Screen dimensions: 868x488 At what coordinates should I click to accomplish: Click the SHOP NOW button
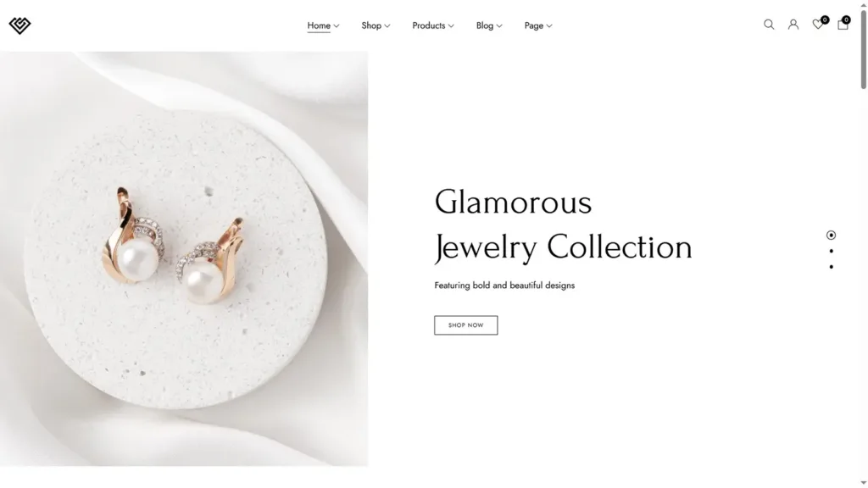click(465, 325)
